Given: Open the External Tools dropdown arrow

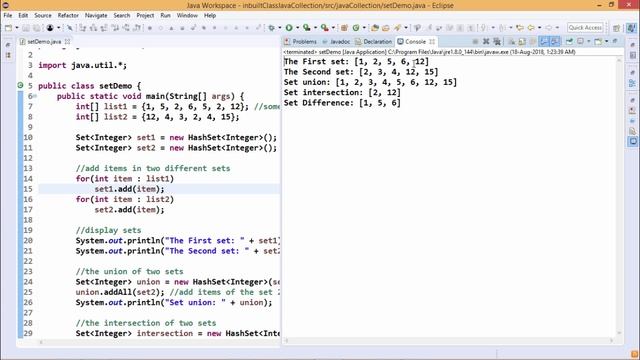Looking at the screenshot, I should pyautogui.click(x=333, y=28).
